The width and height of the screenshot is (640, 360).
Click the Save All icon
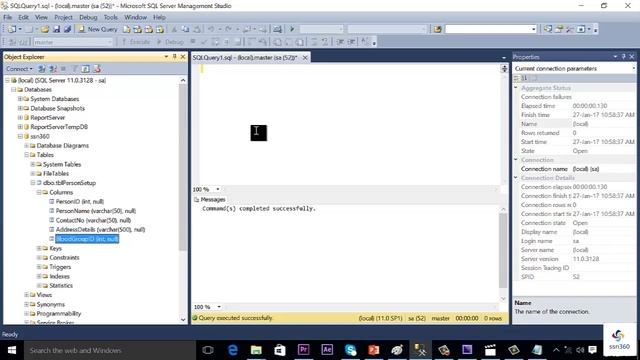67,29
